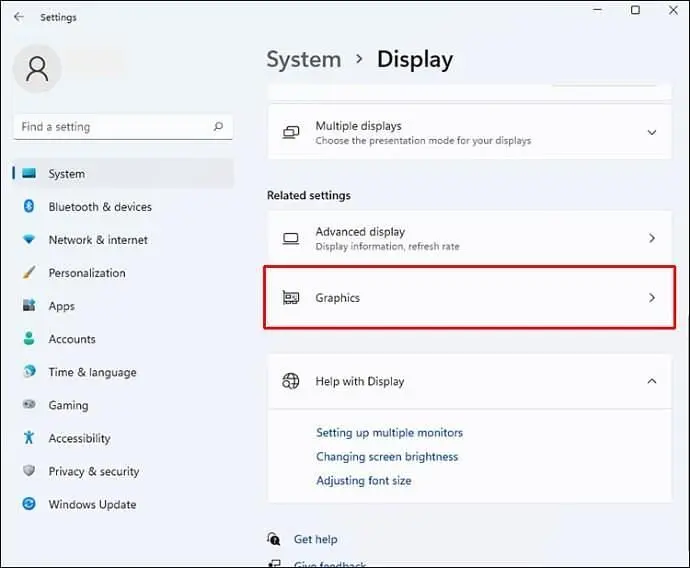Click the Network wifi icon in the sidebar

29,239
